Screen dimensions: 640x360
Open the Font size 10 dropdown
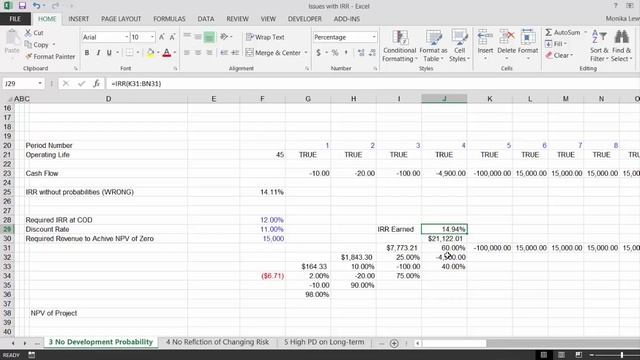[x=152, y=37]
